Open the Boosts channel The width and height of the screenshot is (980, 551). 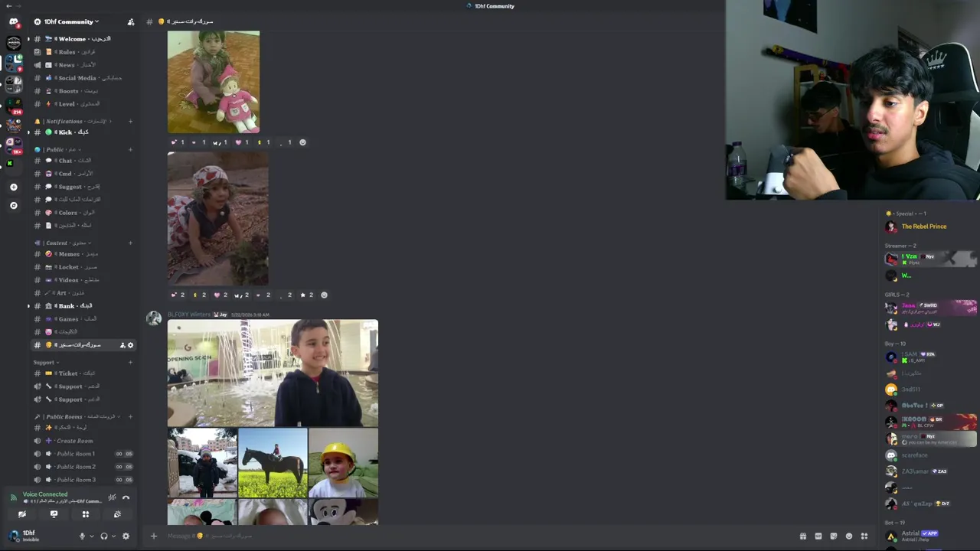pyautogui.click(x=83, y=91)
